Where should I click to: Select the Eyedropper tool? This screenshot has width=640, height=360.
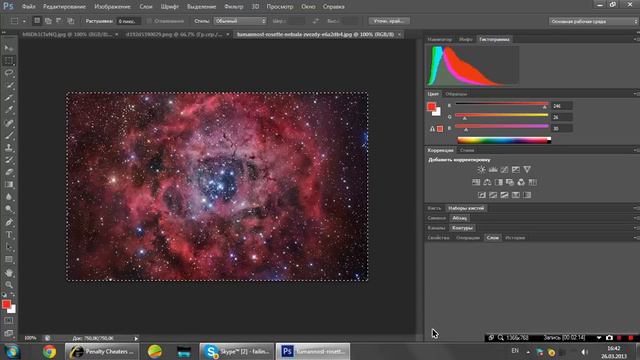(x=9, y=110)
